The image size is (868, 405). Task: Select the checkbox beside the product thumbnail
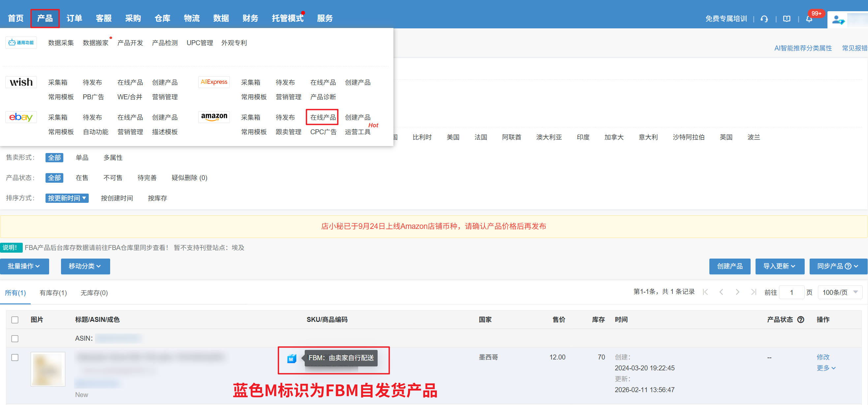pos(15,358)
